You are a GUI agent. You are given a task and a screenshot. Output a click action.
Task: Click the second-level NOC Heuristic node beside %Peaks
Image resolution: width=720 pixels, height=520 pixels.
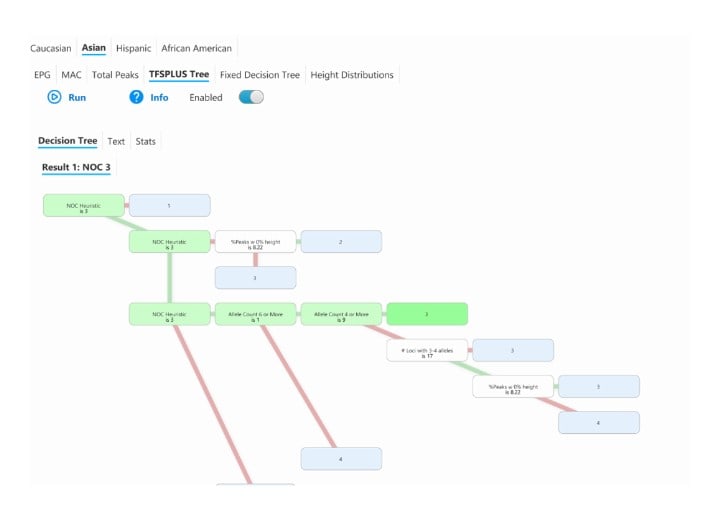(x=169, y=242)
